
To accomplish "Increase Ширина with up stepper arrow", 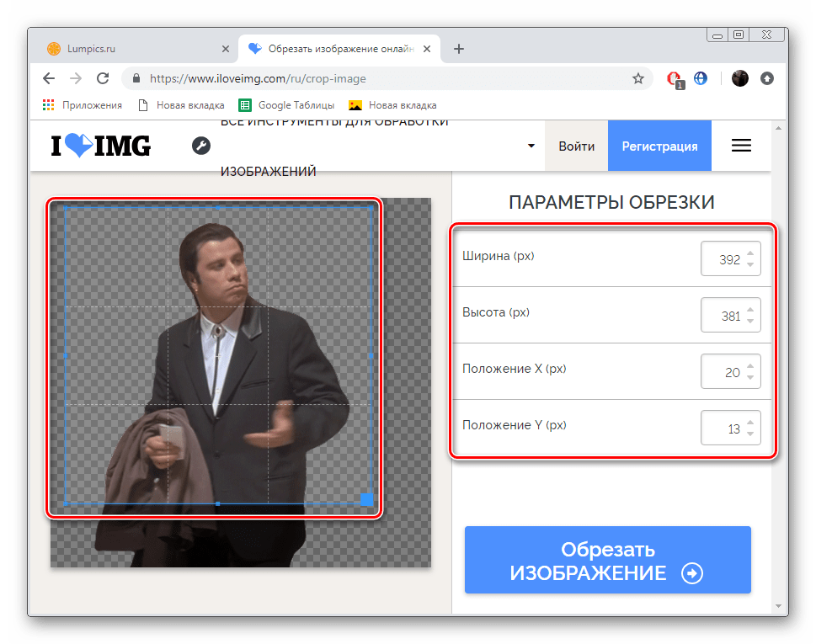I will pos(750,253).
